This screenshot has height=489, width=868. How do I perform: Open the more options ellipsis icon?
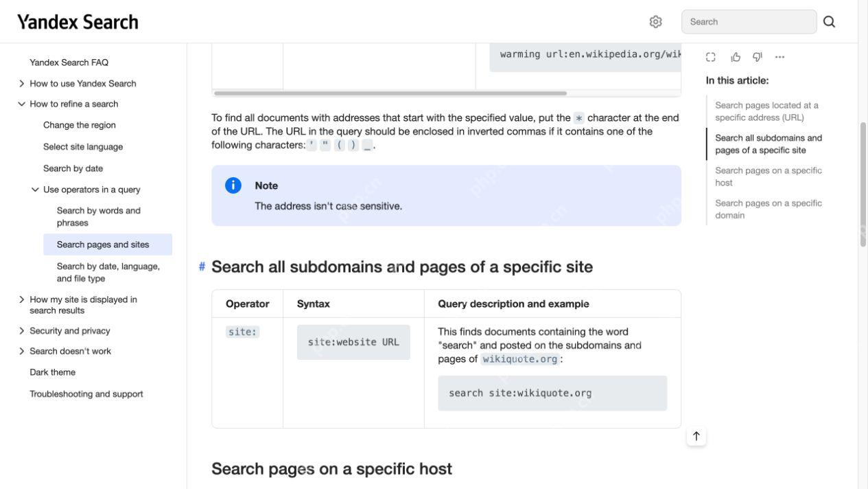[779, 57]
